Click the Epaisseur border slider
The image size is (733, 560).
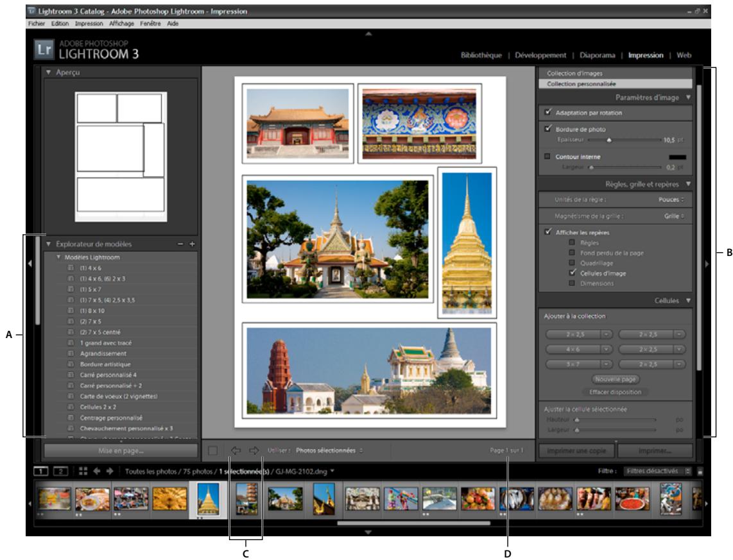624,140
